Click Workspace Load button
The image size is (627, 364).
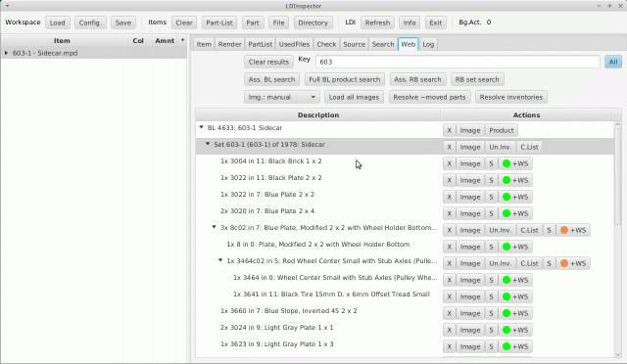(x=57, y=23)
